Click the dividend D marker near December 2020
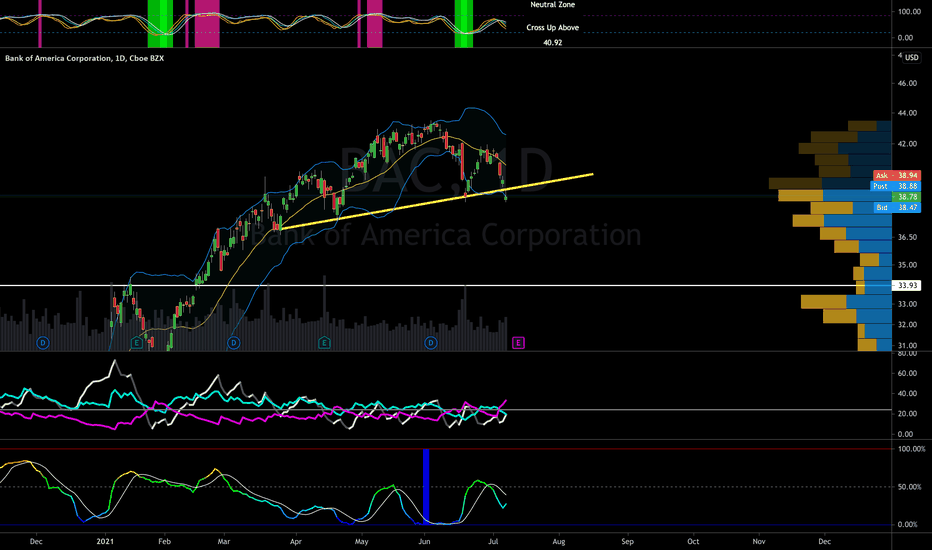932x550 pixels. coord(43,342)
